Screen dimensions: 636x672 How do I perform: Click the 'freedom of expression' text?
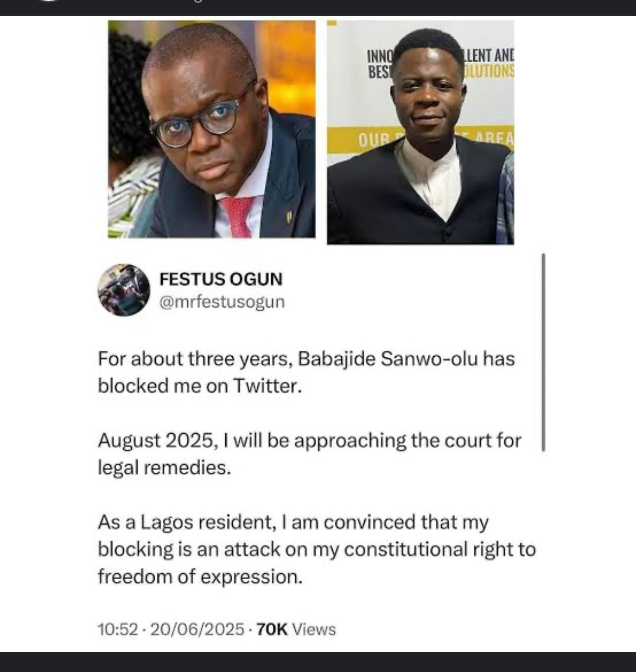coord(200,576)
